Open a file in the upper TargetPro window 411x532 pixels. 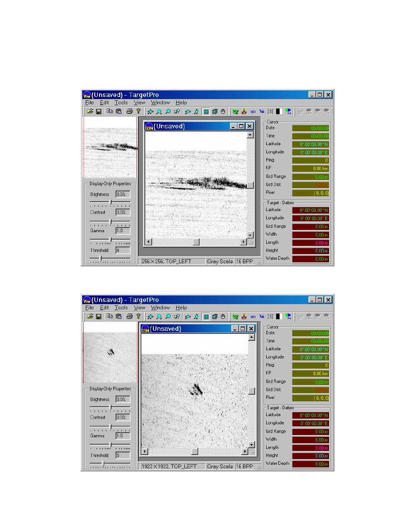(90, 112)
